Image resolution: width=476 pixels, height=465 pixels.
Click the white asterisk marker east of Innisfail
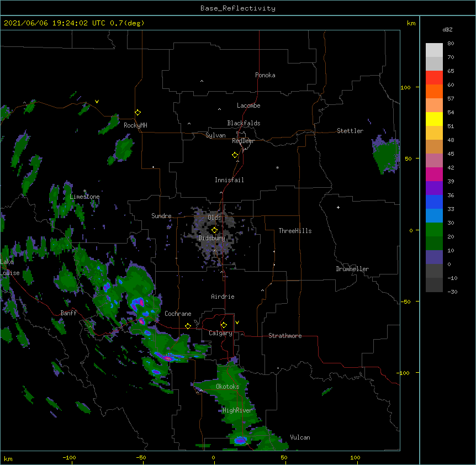click(x=277, y=168)
